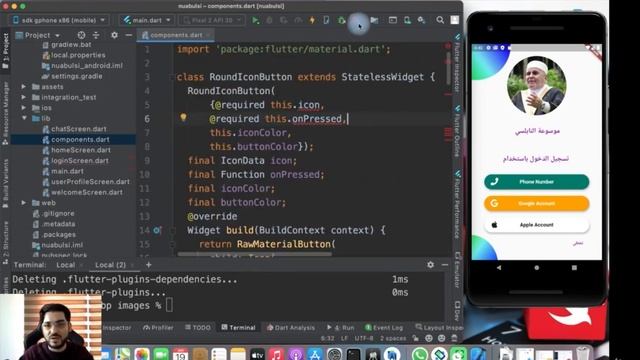Tap Phone Number button in emulator
The image size is (640, 360).
(x=536, y=182)
